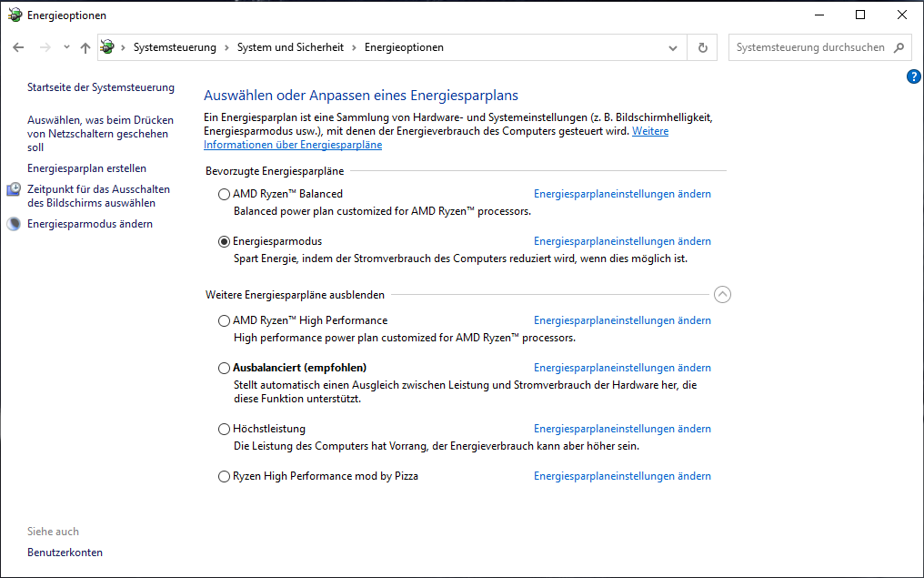Click heading Auswählen oder Anpassen eines Energiesparplans
924x578 pixels.
coord(361,96)
